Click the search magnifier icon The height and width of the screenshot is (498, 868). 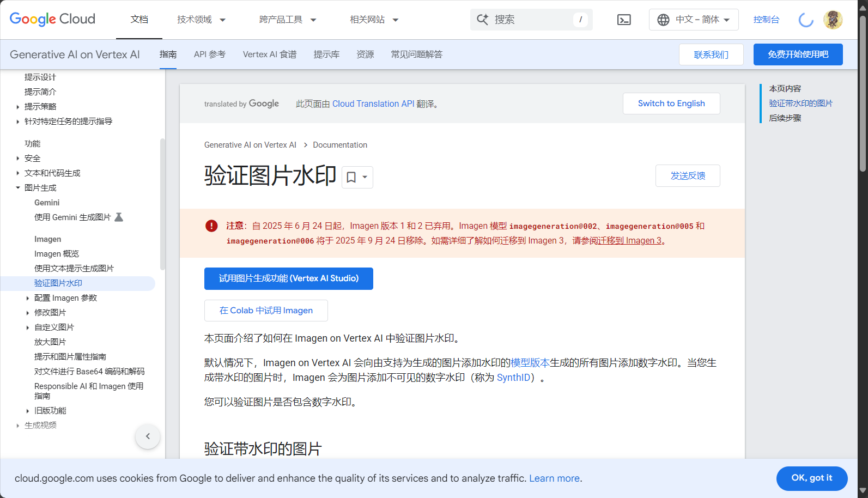(482, 20)
